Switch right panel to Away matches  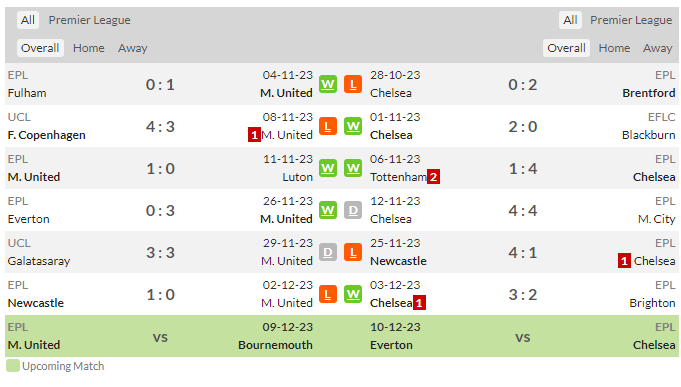pyautogui.click(x=658, y=48)
